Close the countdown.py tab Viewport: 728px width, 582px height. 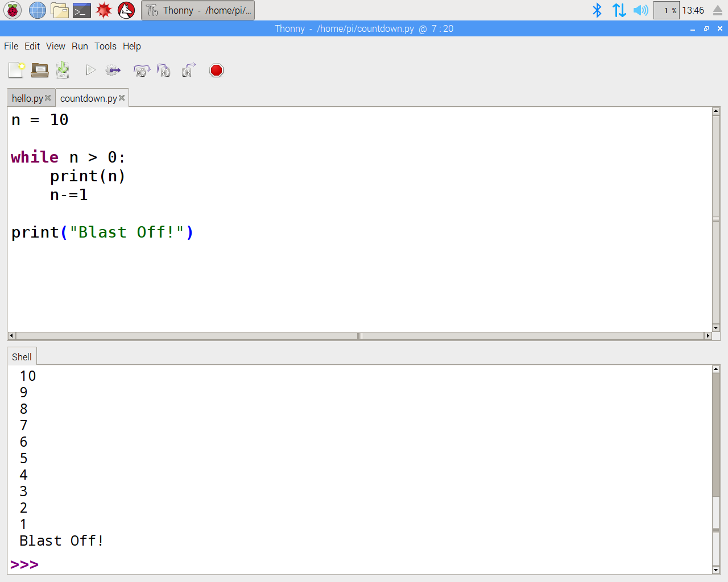(121, 98)
